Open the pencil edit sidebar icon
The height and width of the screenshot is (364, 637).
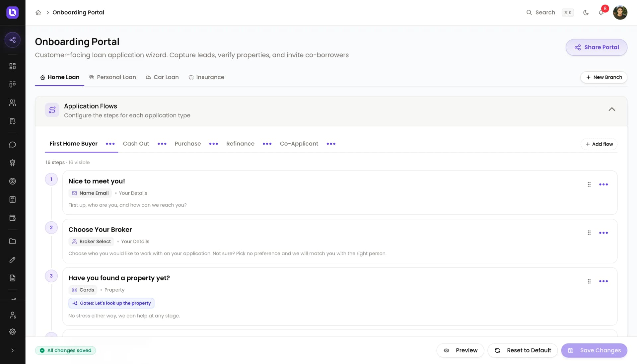(13, 260)
